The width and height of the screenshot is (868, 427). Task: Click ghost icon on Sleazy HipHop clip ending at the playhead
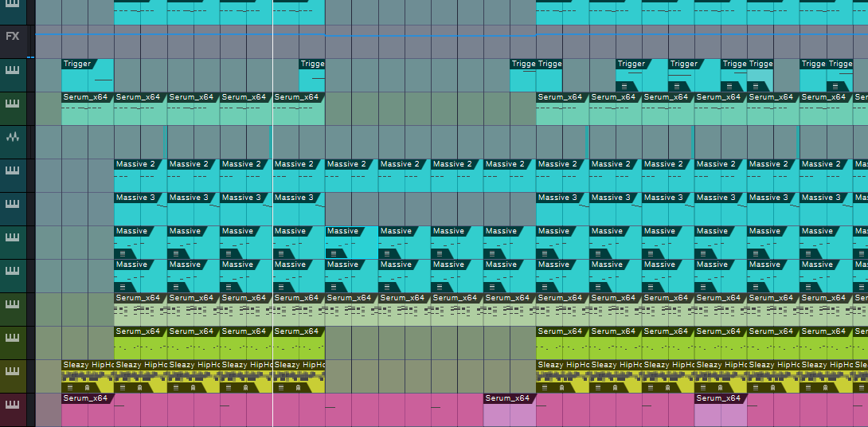click(246, 388)
